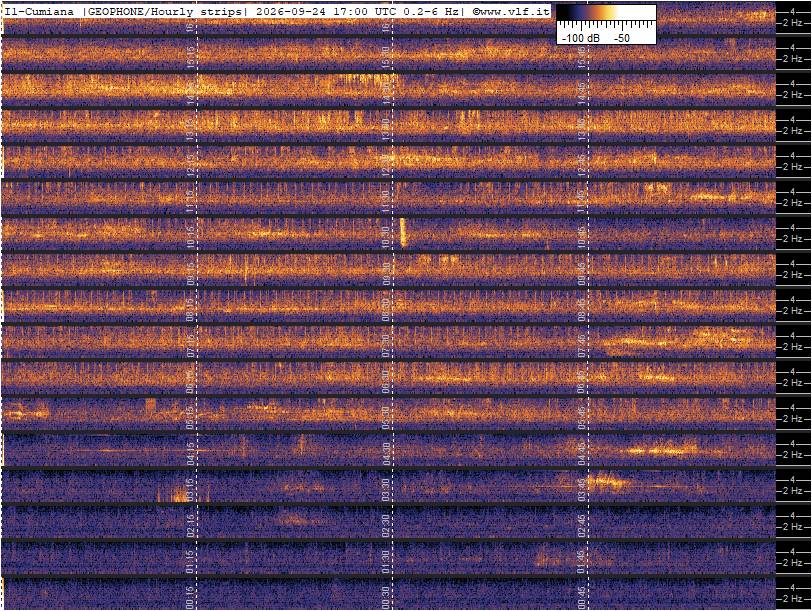Click the 02:45 time marker
812x611 pixels.
[582, 526]
